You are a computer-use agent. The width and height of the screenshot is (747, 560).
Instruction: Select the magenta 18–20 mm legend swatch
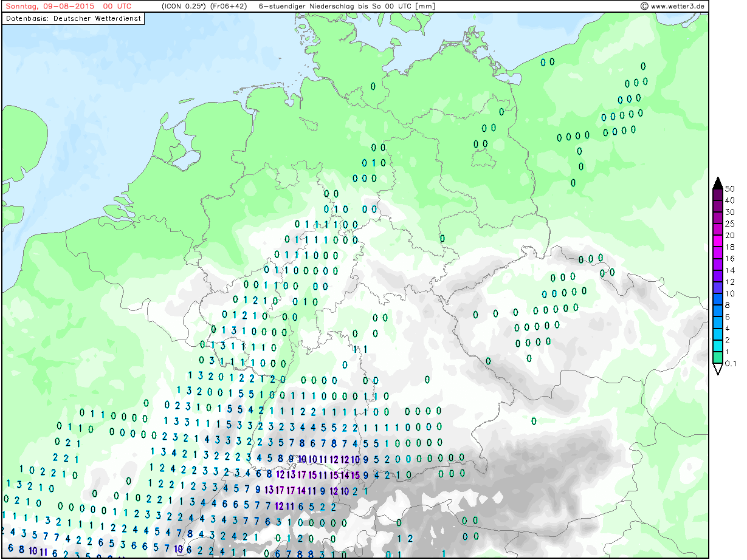[717, 241]
